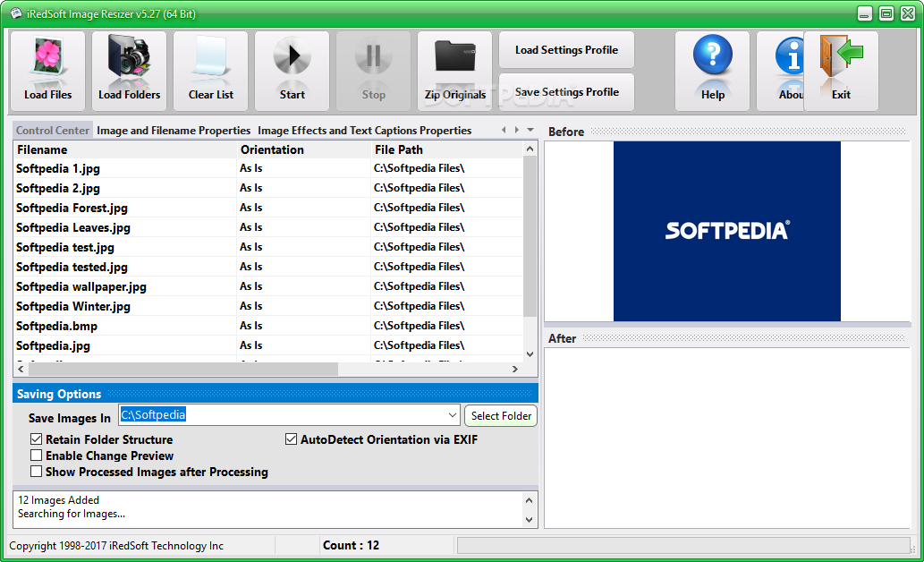Close the iRedSoft Image Resizer window
This screenshot has width=924, height=562.
908,13
